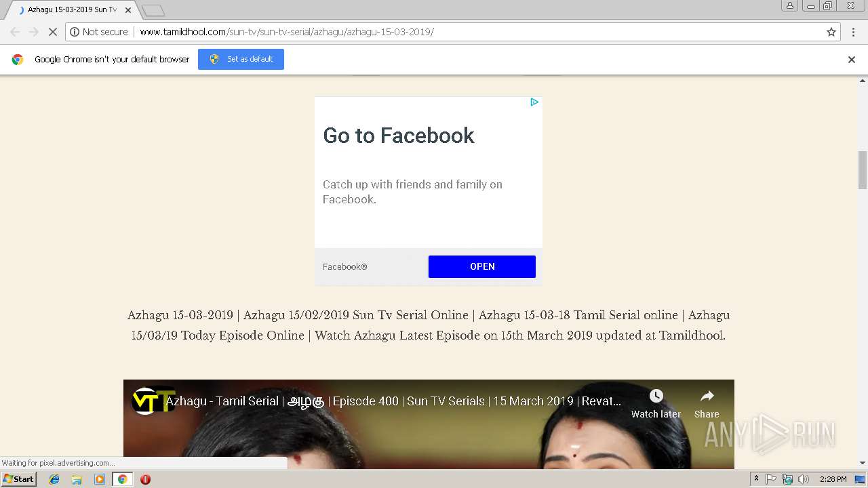This screenshot has height=488, width=868.
Task: Click the page vertical scrollbar thumb
Action: point(863,169)
